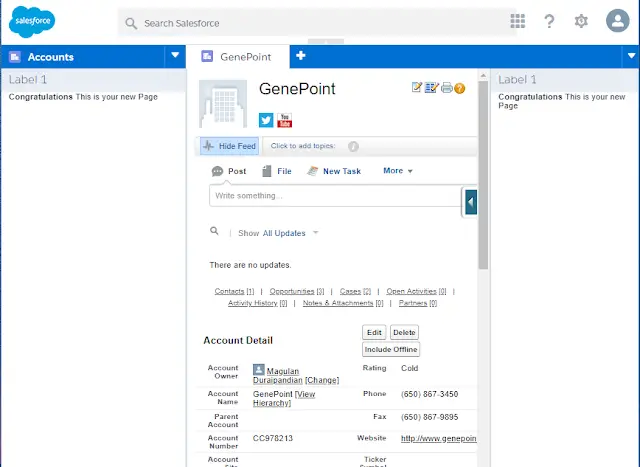Click the Include Offline button
The width and height of the screenshot is (640, 467).
[391, 349]
